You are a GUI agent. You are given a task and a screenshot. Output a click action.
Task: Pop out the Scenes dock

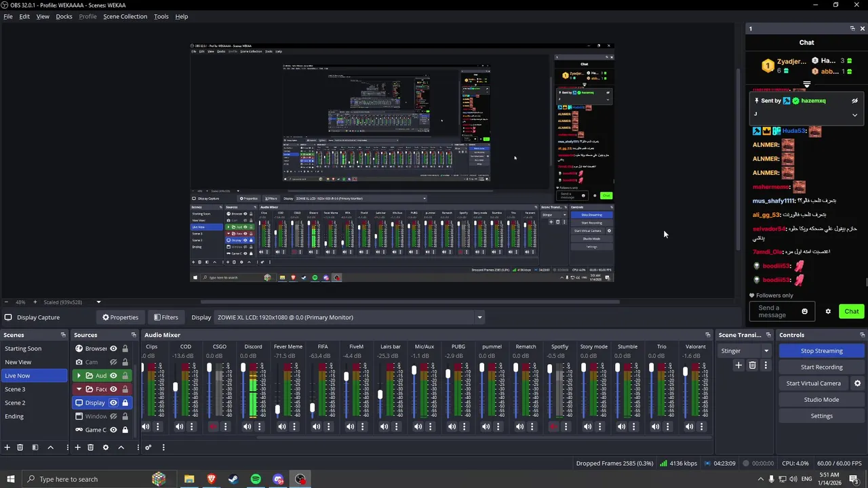point(63,335)
